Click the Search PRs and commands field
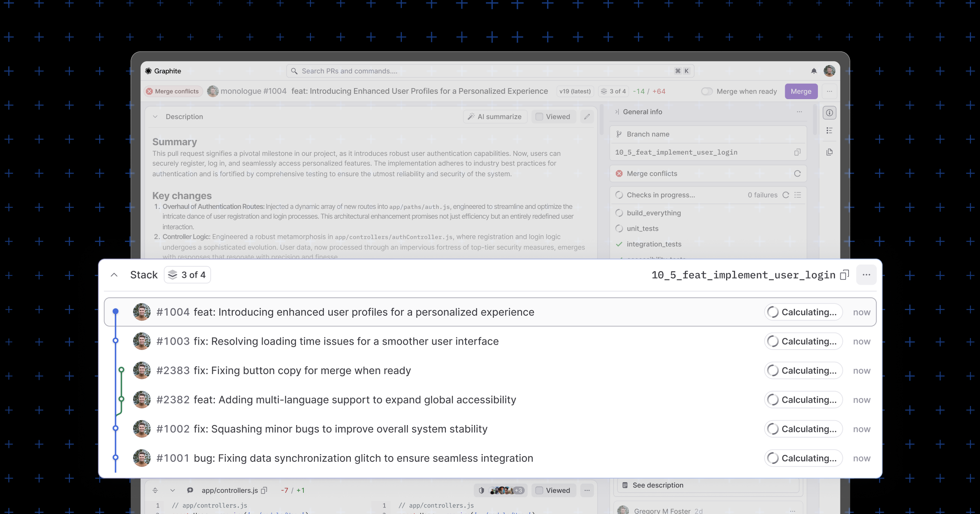The width and height of the screenshot is (980, 514). [491, 71]
